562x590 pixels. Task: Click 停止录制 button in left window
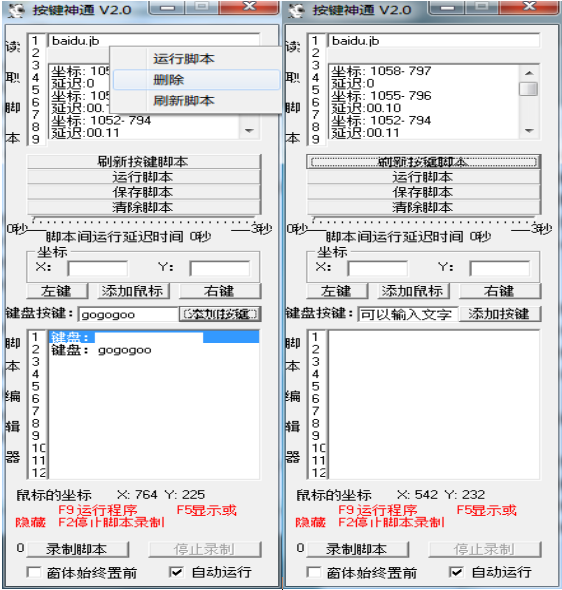[x=205, y=549]
